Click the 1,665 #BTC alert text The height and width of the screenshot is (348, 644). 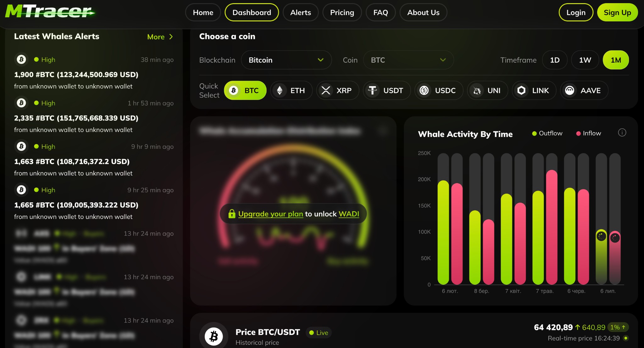click(76, 205)
